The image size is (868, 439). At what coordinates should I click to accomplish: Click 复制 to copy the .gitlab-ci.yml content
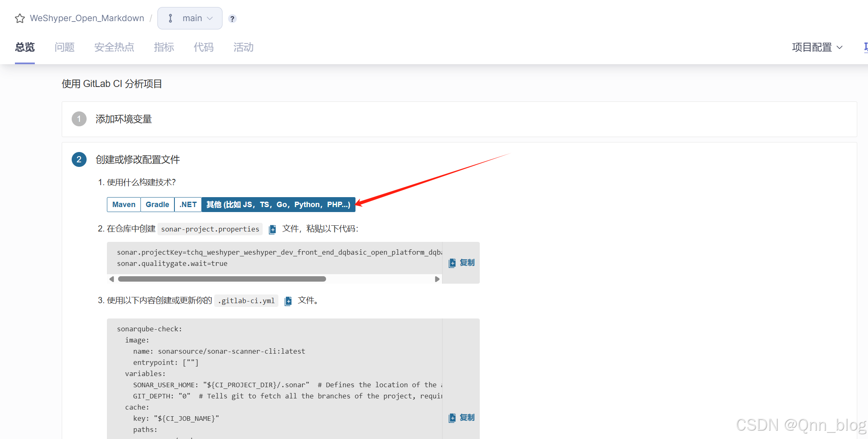tap(461, 417)
